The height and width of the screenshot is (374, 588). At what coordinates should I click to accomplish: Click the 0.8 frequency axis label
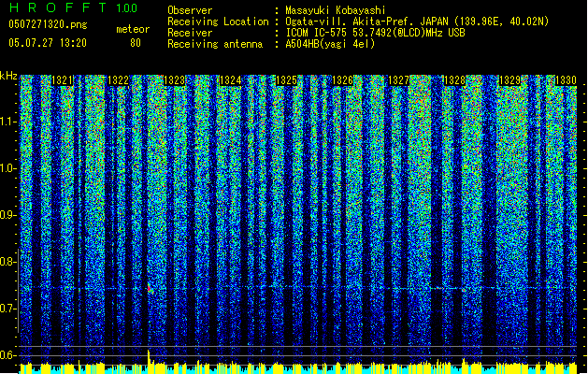pyautogui.click(x=8, y=262)
